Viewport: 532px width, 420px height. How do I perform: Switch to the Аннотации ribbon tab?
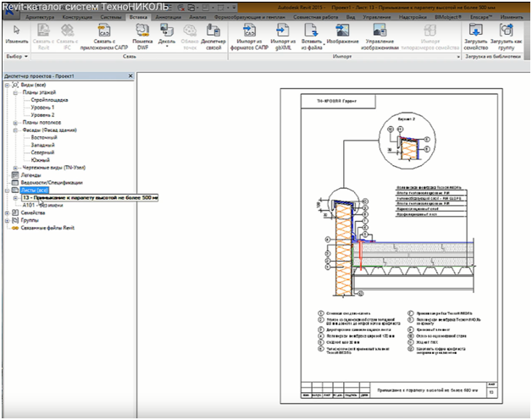[169, 17]
